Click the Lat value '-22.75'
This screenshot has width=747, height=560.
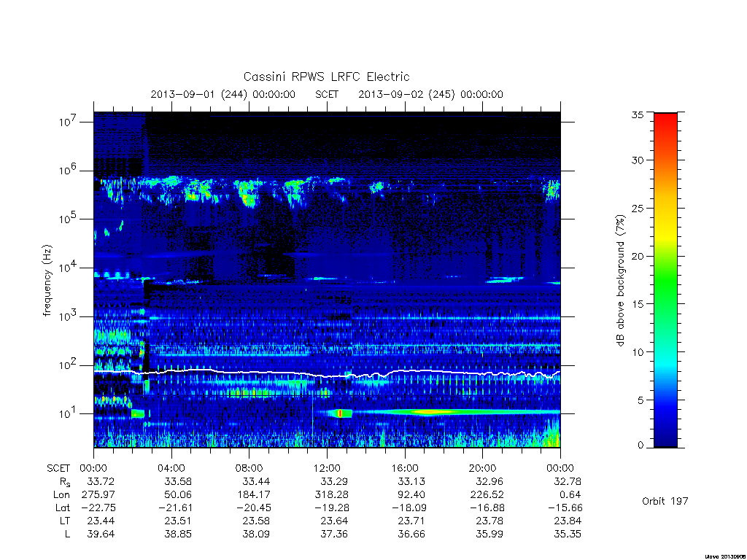click(97, 508)
